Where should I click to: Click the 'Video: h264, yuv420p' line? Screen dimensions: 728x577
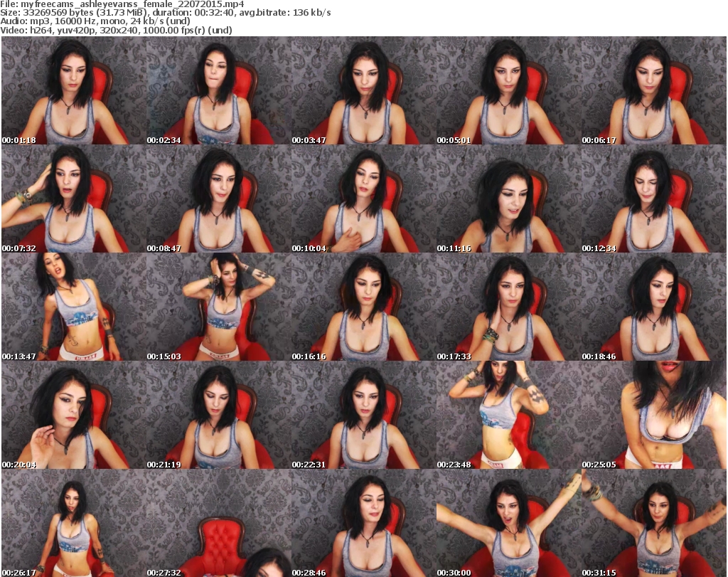[116, 30]
